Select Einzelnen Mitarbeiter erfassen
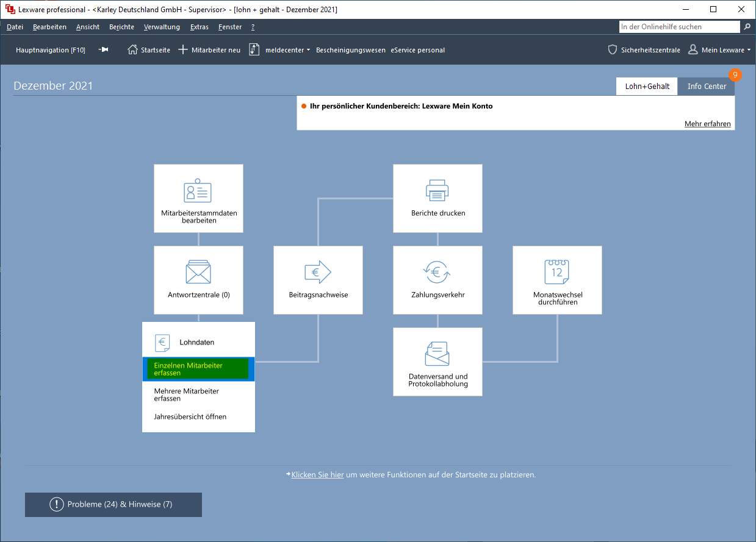This screenshot has width=756, height=542. pyautogui.click(x=198, y=369)
